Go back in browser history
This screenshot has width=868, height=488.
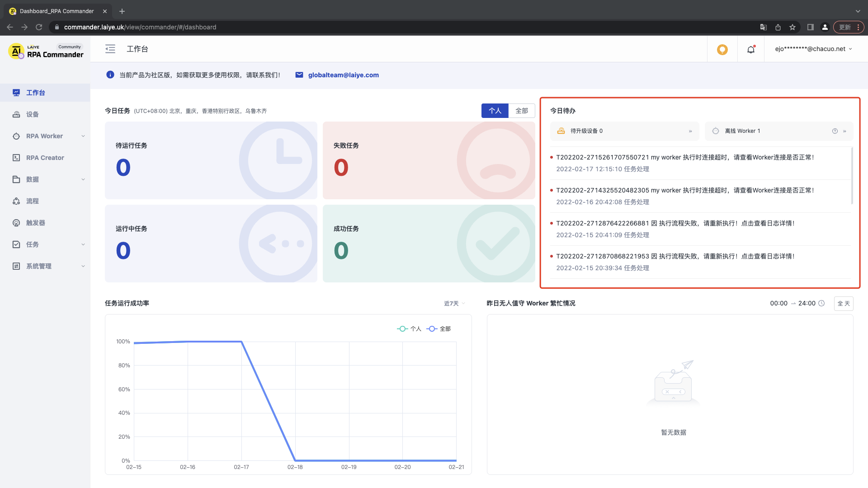tap(10, 27)
